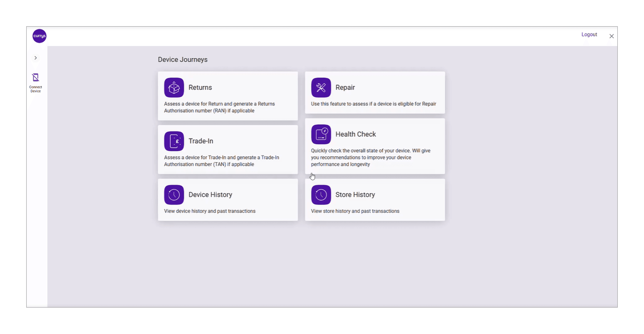Viewport: 644px width, 334px height.
Task: Close the application with X button
Action: 611,36
